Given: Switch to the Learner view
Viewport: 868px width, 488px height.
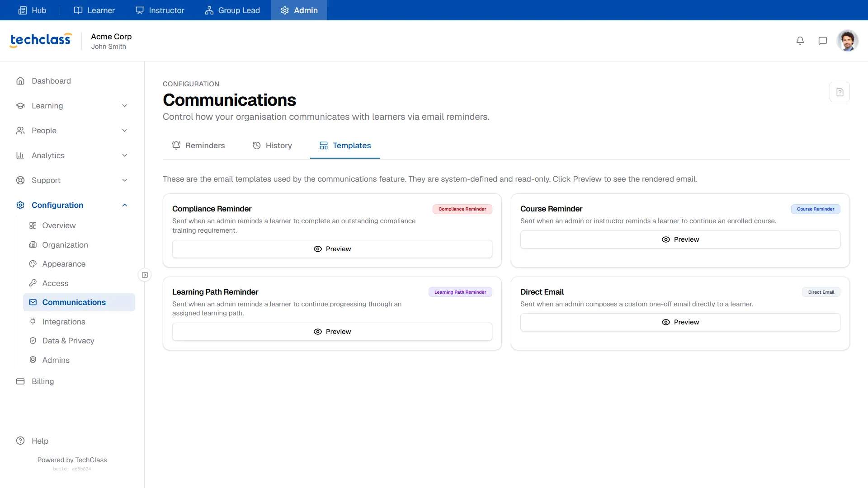Looking at the screenshot, I should tap(94, 10).
